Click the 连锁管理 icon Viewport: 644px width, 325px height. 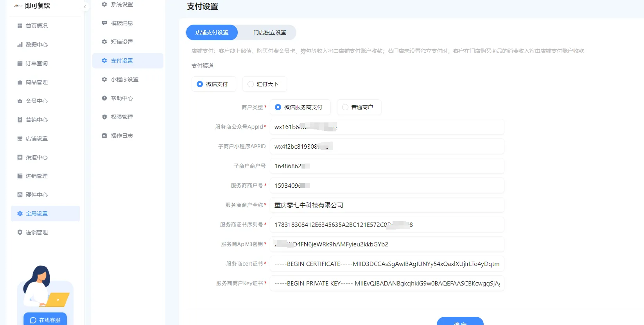pyautogui.click(x=20, y=232)
